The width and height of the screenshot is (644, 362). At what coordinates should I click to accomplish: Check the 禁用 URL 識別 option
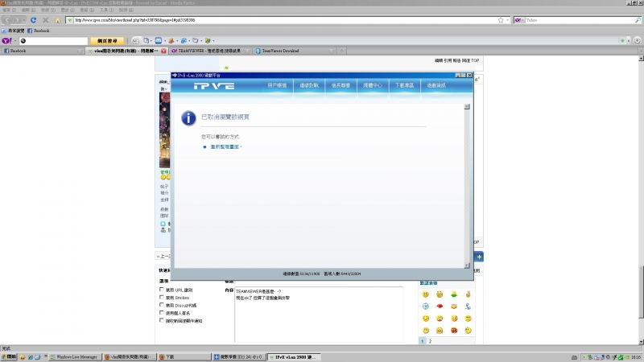(162, 290)
